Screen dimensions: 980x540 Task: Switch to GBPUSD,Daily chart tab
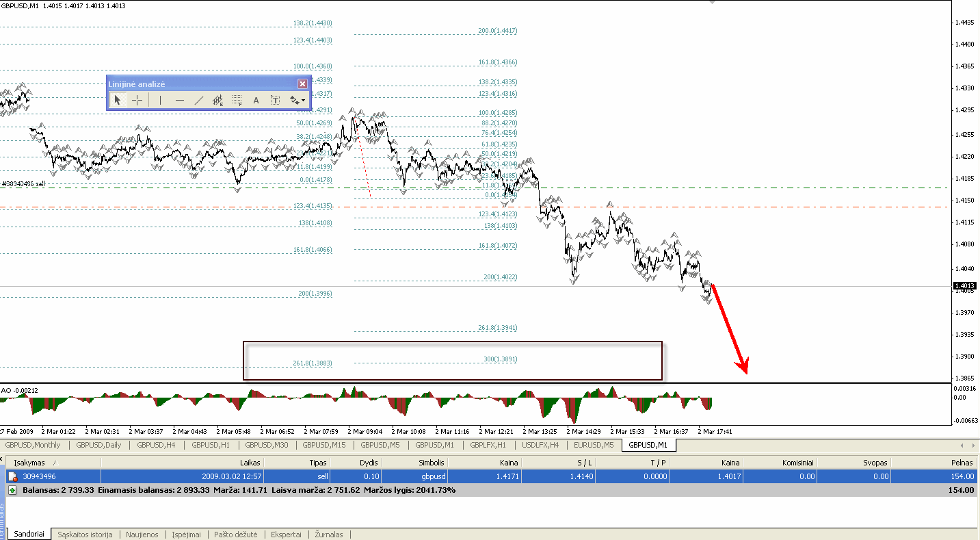click(x=98, y=445)
